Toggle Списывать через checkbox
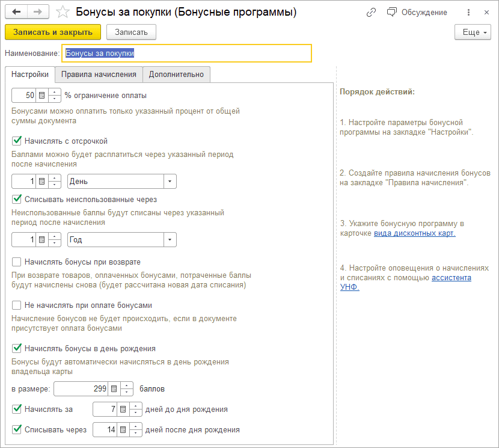 (x=17, y=429)
